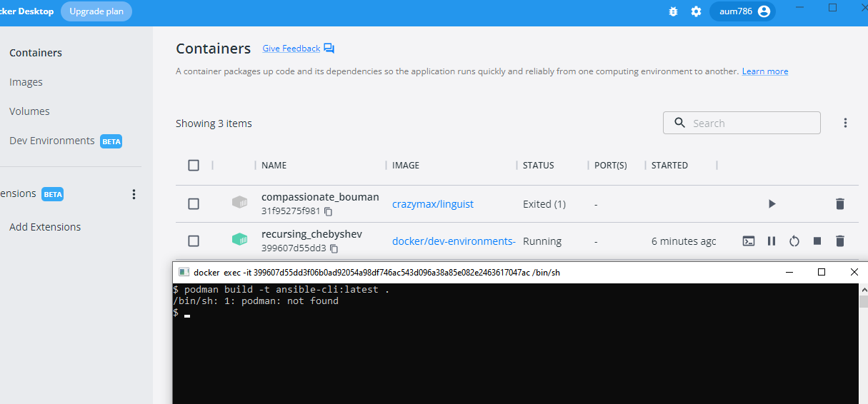Stop the recursing_chebyshev container
This screenshot has height=404, width=868.
point(817,241)
